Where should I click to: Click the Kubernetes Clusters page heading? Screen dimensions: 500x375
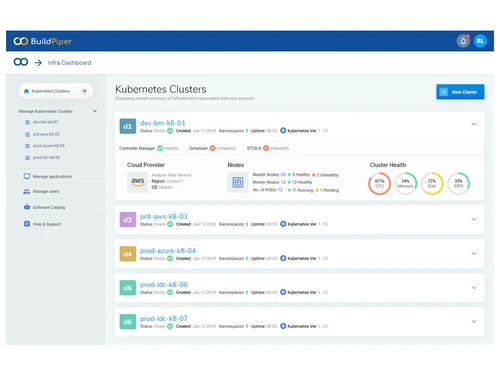coord(161,89)
